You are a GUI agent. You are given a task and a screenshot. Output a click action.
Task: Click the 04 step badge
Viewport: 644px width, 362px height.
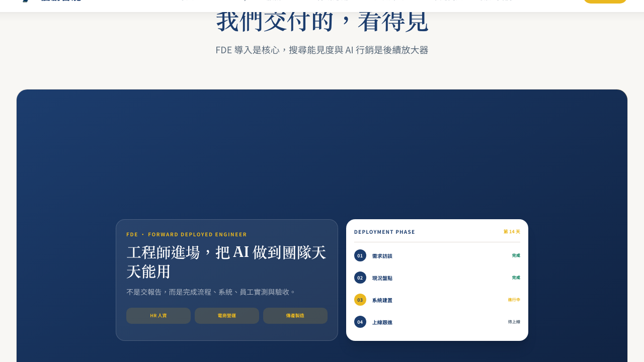[360, 322]
